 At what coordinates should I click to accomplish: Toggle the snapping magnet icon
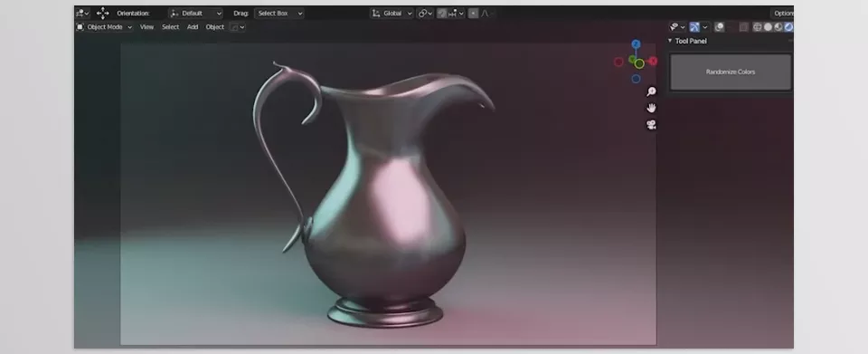coord(442,14)
